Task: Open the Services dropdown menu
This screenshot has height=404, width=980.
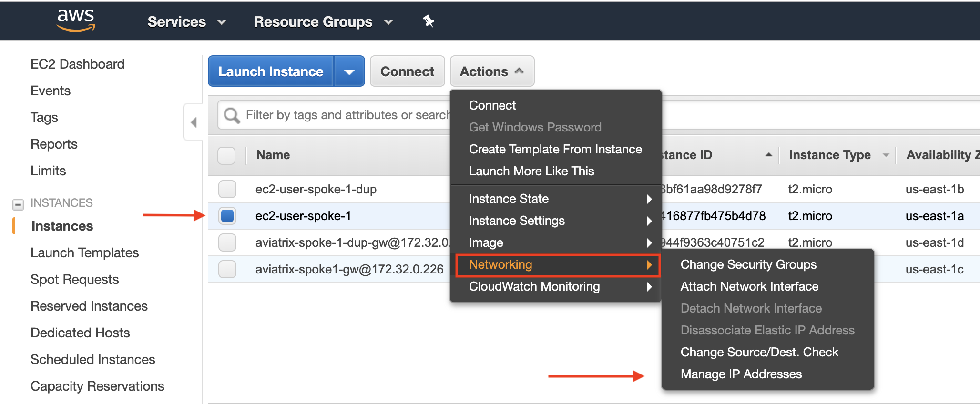Action: point(186,22)
